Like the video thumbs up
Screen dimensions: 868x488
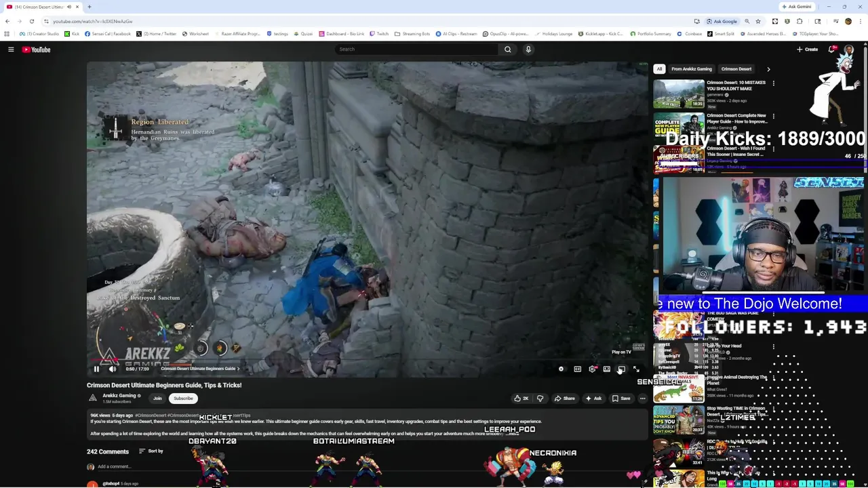point(521,399)
